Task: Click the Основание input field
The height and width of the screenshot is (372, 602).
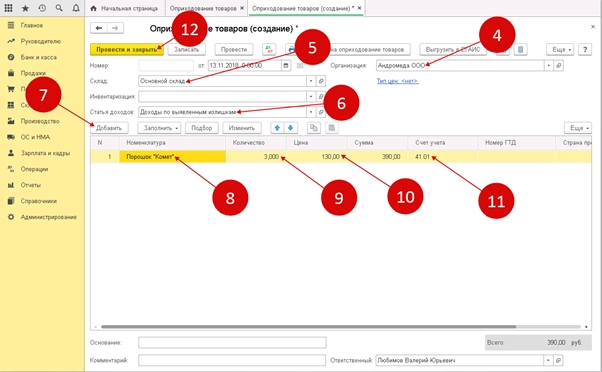Action: pos(232,342)
